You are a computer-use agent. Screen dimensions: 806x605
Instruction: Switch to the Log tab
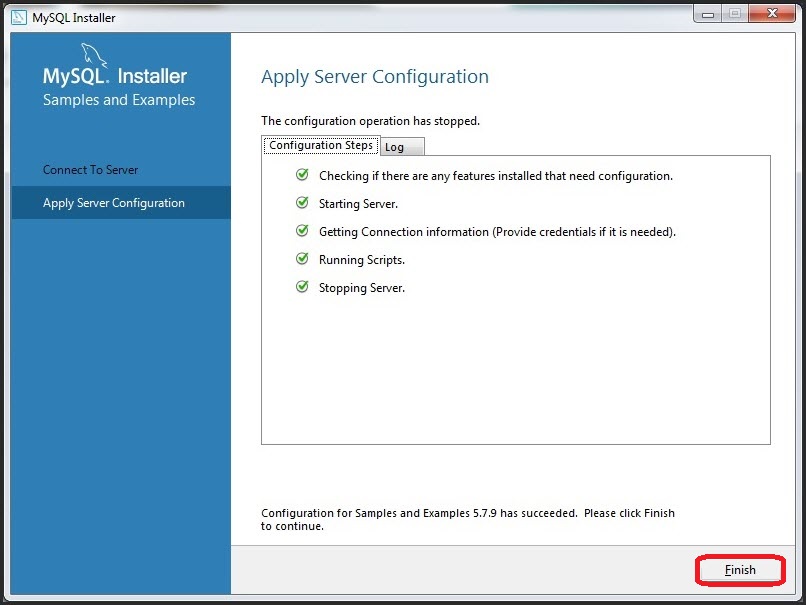tap(403, 147)
